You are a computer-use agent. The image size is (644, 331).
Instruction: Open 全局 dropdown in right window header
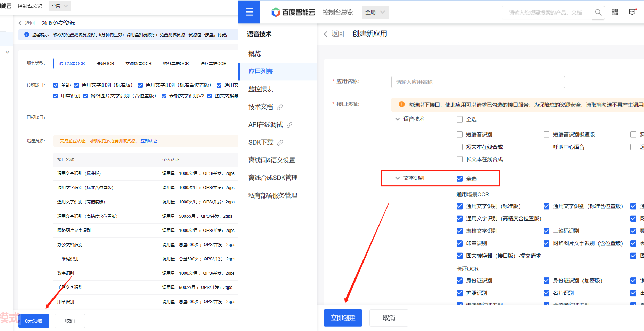tap(375, 12)
